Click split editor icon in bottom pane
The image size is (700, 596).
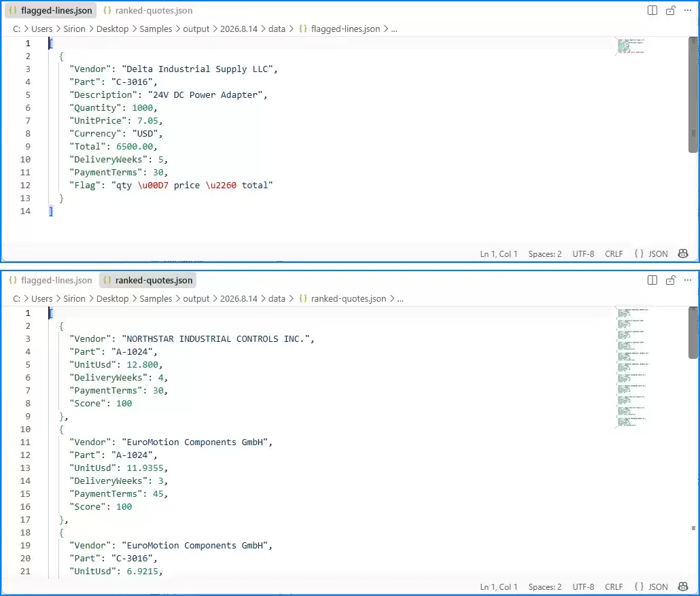point(652,280)
